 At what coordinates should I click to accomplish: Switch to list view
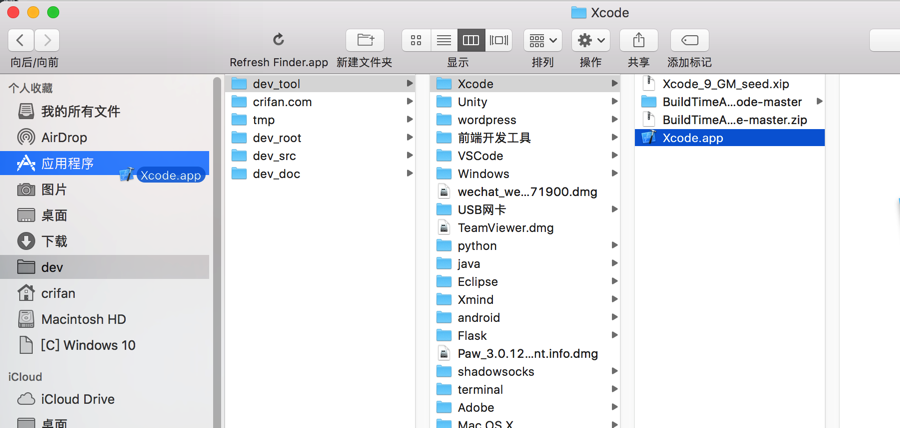click(444, 40)
